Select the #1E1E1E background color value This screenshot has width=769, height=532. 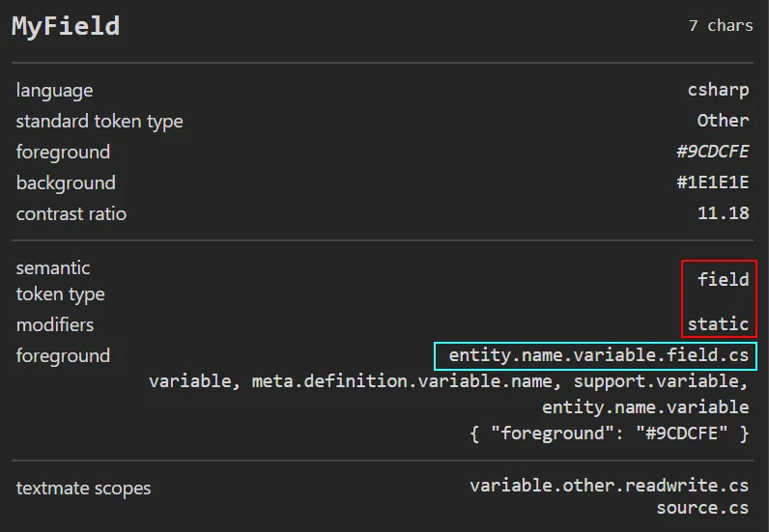coord(712,182)
